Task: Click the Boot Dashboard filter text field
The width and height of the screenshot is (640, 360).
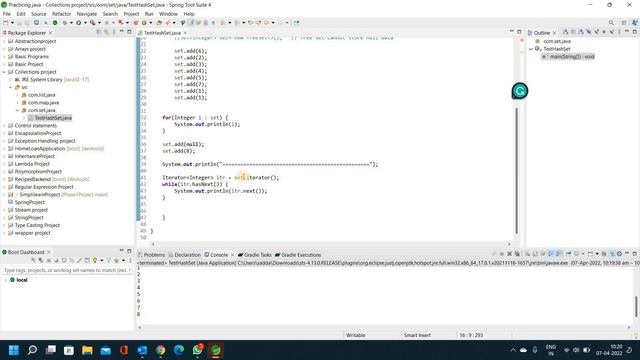Action: 67,270
